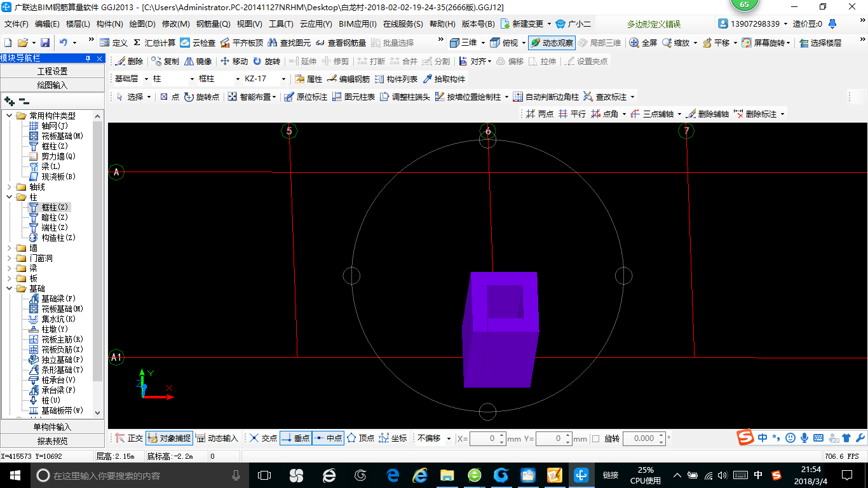Open 查找图元 tool
Image resolution: width=868 pixels, height=488 pixels.
pos(289,43)
